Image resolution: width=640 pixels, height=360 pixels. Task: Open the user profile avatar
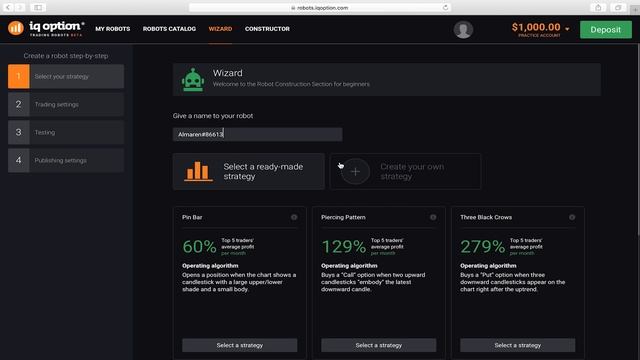463,29
